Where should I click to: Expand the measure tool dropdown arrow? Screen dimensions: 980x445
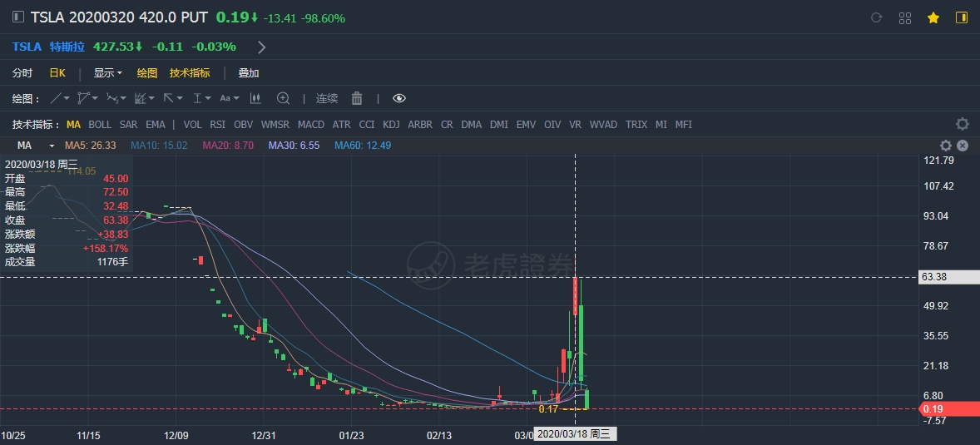(208, 98)
